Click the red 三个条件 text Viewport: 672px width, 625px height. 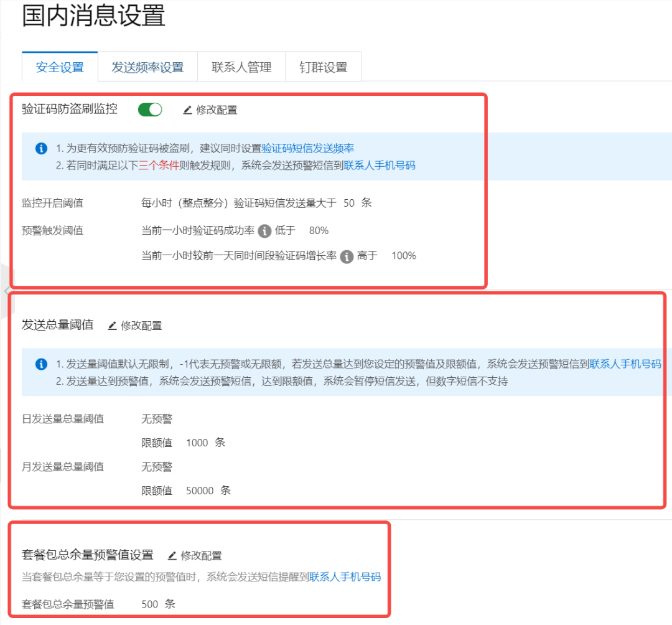click(159, 166)
